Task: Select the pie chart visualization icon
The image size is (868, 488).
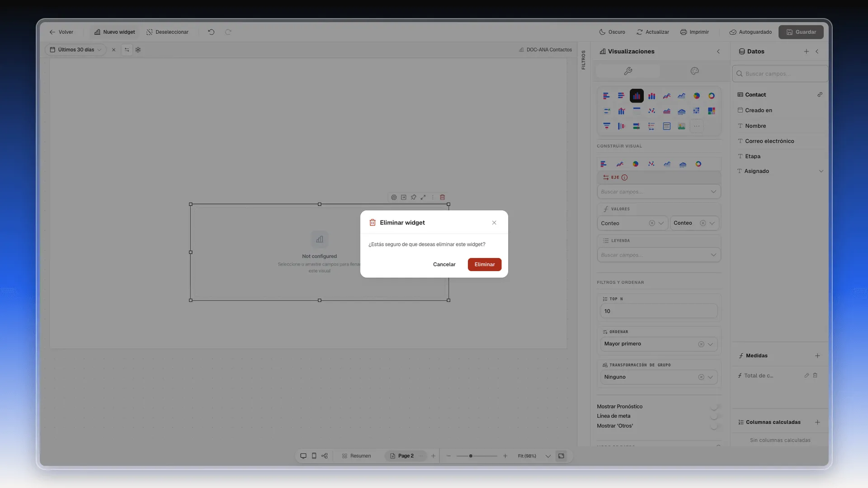Action: click(x=696, y=96)
